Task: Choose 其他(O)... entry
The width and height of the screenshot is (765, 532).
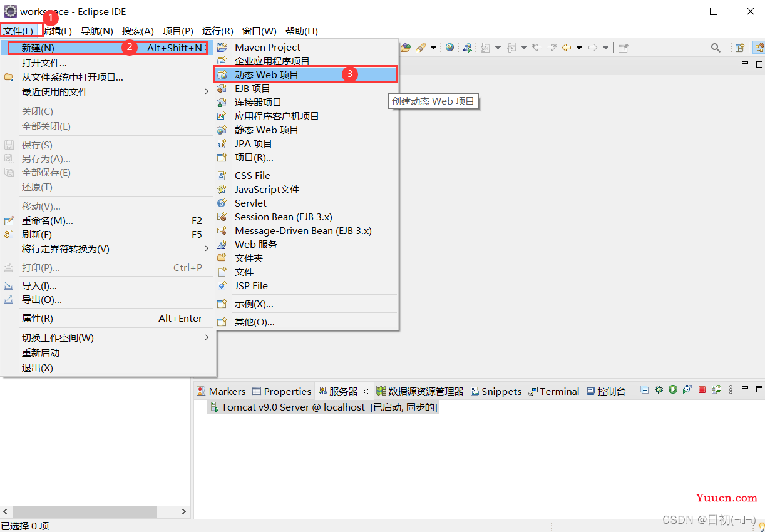Action: 305,322
